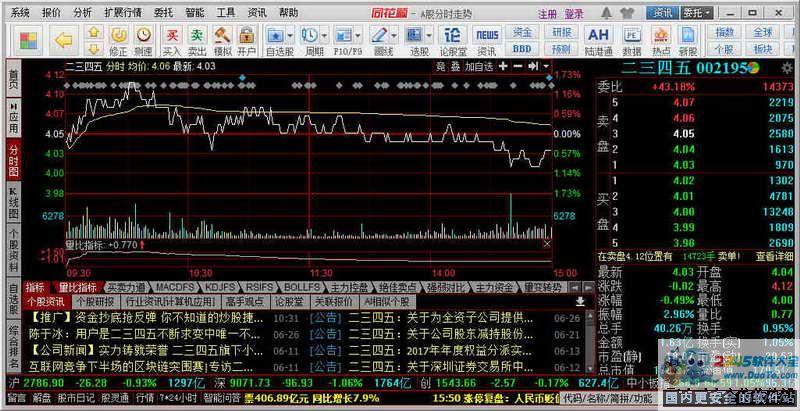Click the 热点 hot topics icon
The width and height of the screenshot is (800, 411).
(661, 41)
